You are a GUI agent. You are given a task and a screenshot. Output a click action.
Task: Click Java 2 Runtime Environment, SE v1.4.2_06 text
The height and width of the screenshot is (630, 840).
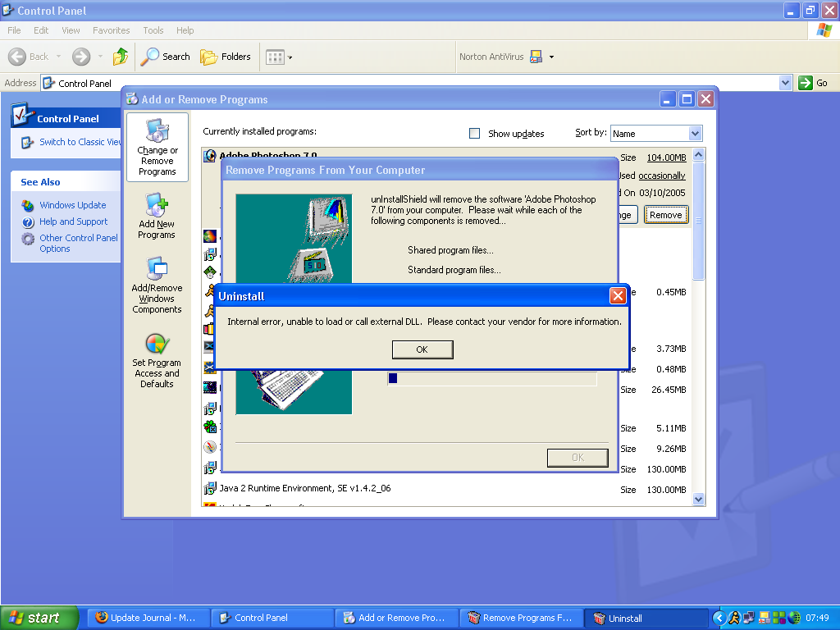tap(305, 488)
